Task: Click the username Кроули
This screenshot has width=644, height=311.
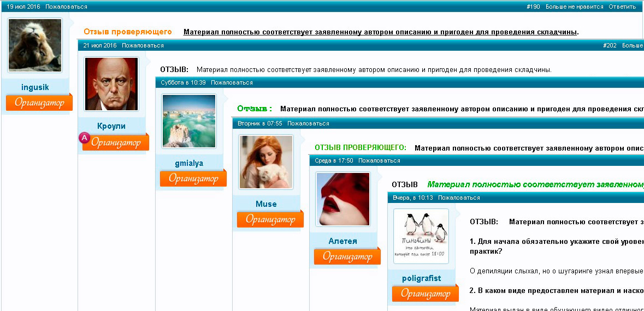Action: [x=111, y=126]
